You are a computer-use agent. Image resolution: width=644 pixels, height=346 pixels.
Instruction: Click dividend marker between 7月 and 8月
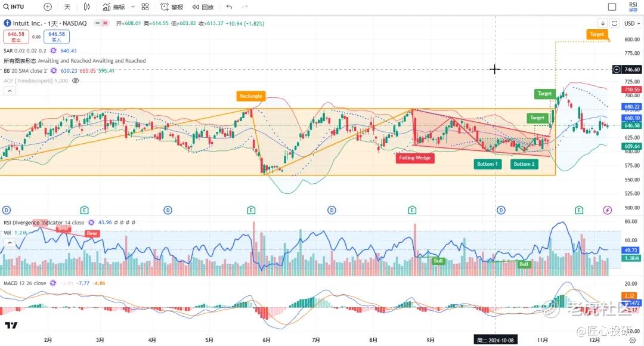[332, 210]
